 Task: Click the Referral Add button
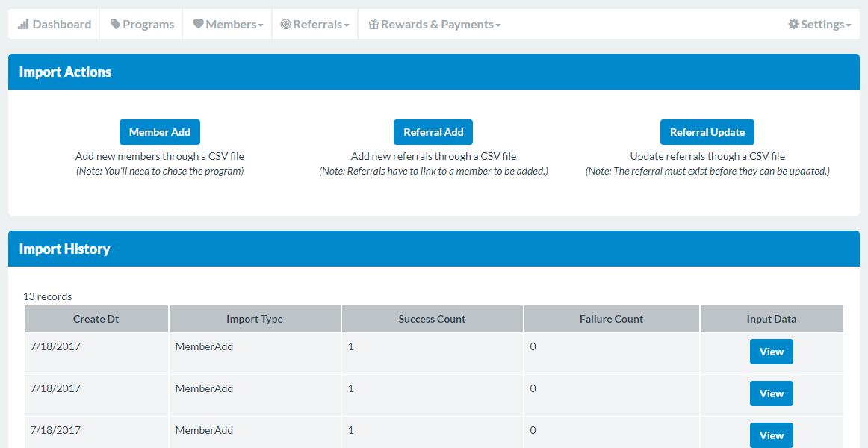click(433, 132)
